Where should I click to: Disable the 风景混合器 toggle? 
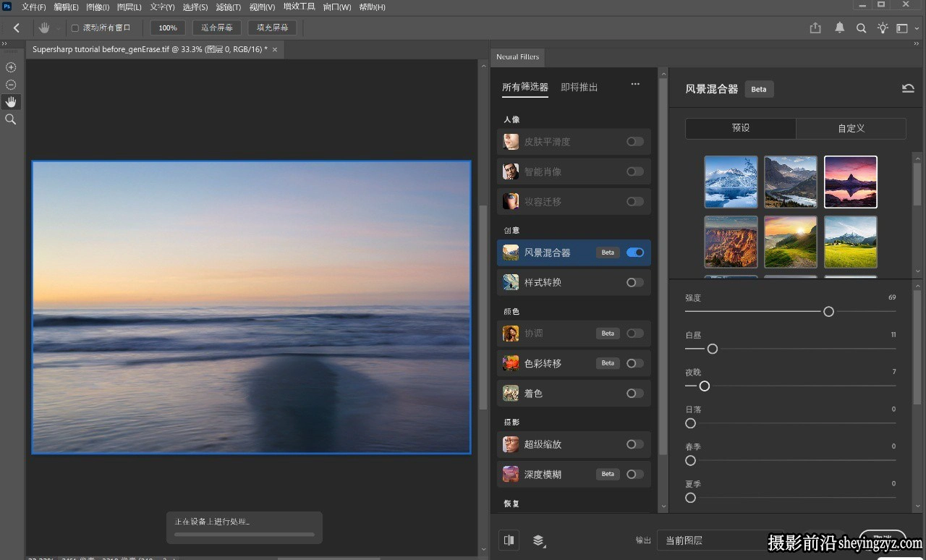(x=635, y=253)
